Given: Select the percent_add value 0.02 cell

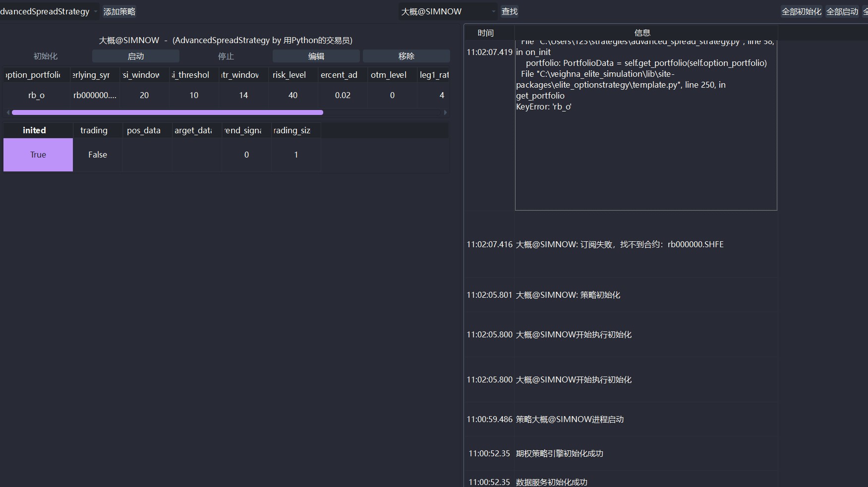Looking at the screenshot, I should [343, 95].
